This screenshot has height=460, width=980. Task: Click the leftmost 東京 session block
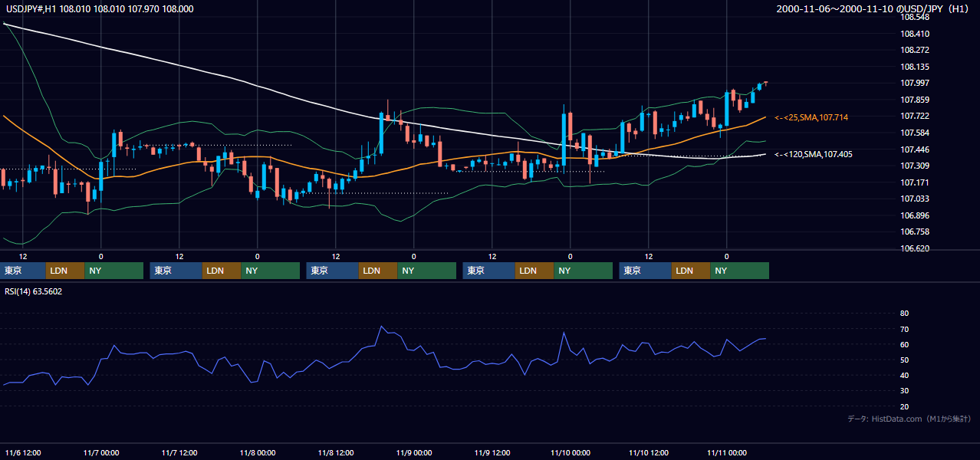(23, 271)
